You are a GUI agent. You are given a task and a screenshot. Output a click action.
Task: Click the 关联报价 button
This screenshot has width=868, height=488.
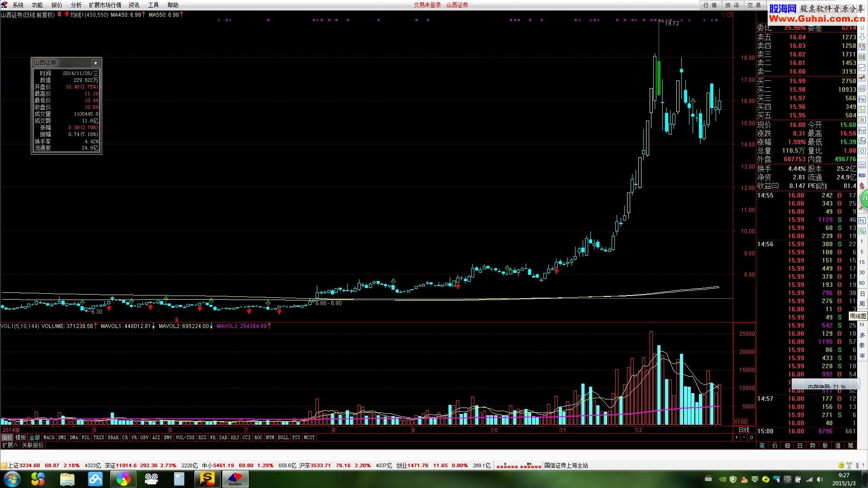click(33, 445)
